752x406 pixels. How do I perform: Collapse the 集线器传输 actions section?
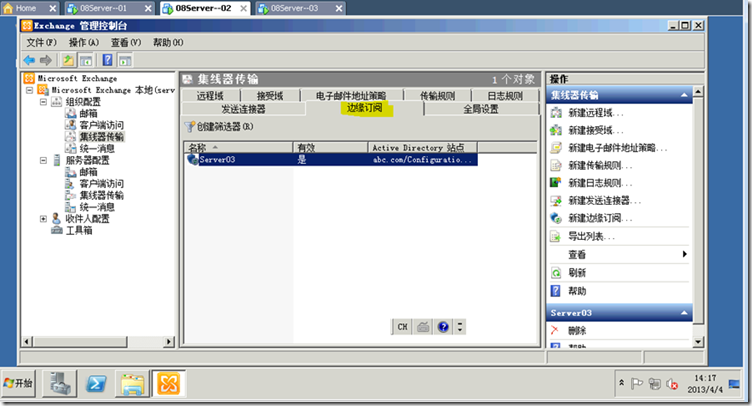tap(684, 95)
